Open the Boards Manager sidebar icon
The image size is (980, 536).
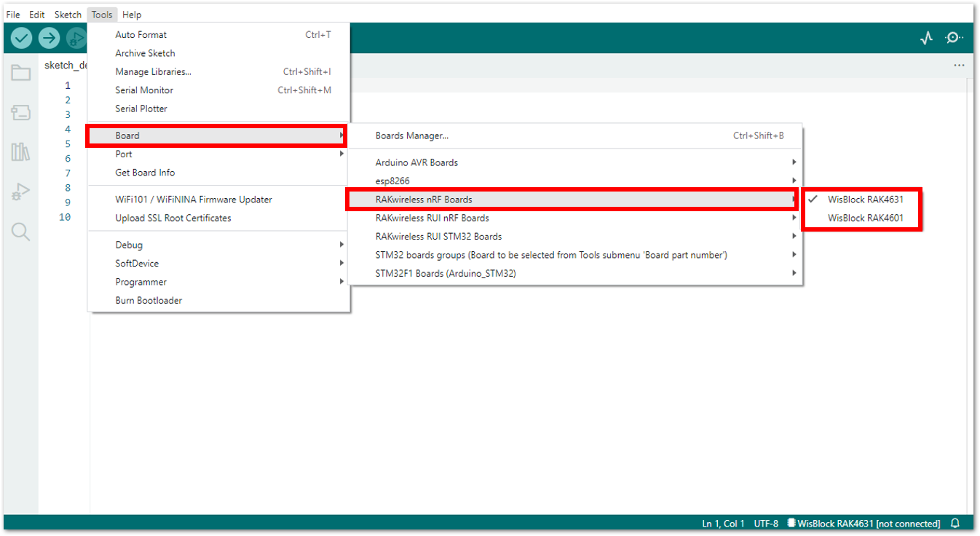20,112
